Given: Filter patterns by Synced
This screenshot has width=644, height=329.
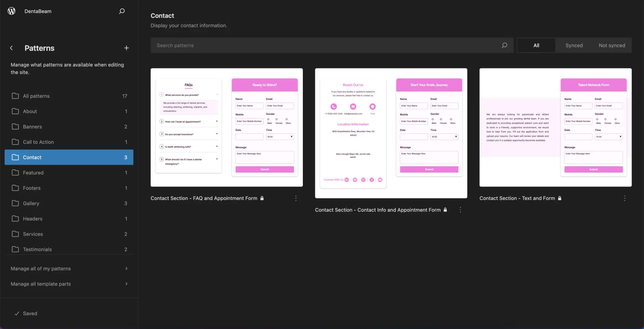Looking at the screenshot, I should pos(574,45).
